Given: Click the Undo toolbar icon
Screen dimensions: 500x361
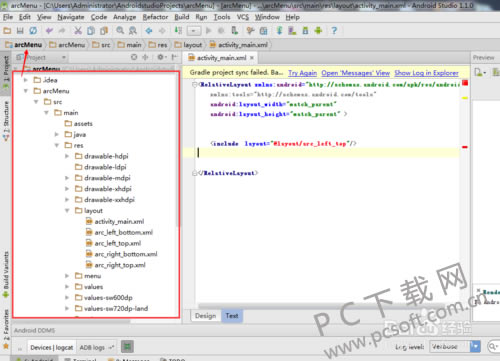Looking at the screenshot, I should 49,31.
